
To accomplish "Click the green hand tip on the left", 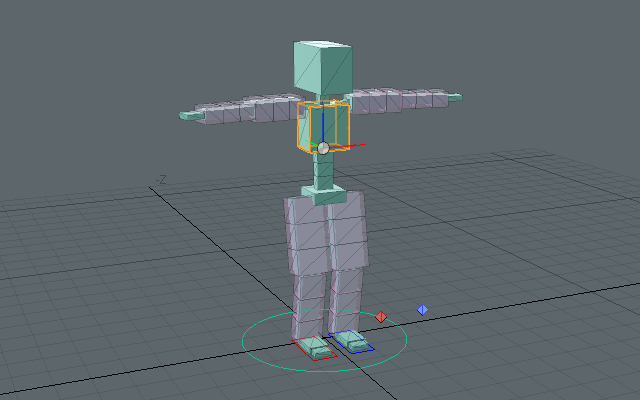I will [x=187, y=116].
